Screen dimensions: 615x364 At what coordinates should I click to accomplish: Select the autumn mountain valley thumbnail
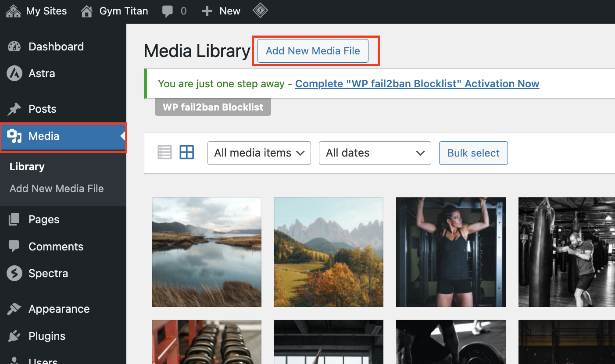point(329,252)
